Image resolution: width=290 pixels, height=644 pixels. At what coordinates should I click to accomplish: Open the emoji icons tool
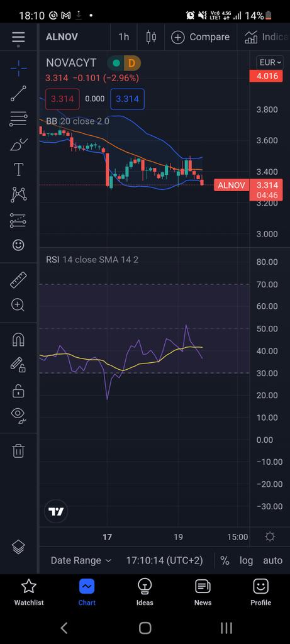point(18,245)
